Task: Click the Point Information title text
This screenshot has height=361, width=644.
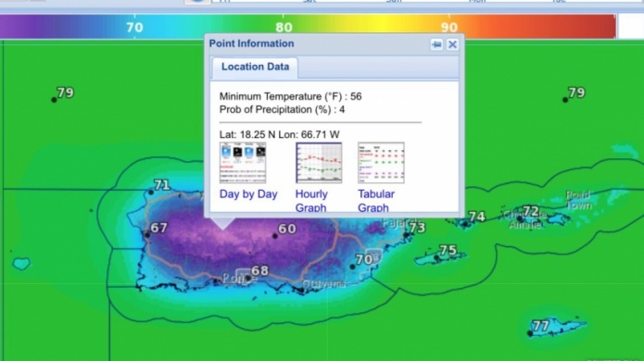Action: pyautogui.click(x=251, y=44)
